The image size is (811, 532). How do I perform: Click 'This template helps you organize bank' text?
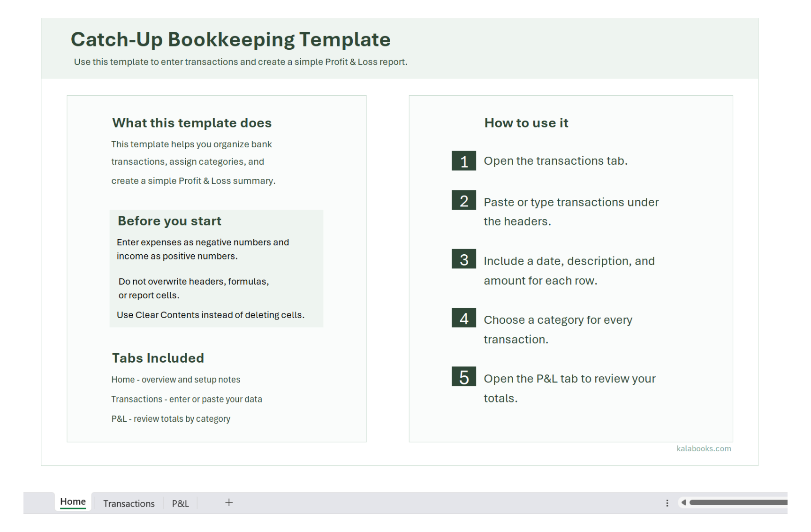click(191, 144)
